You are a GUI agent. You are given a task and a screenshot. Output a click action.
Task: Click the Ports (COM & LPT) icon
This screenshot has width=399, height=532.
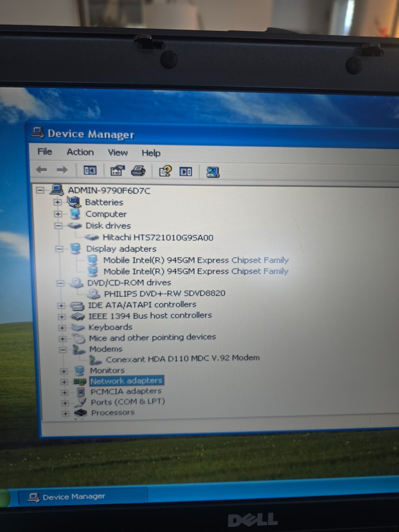81,402
